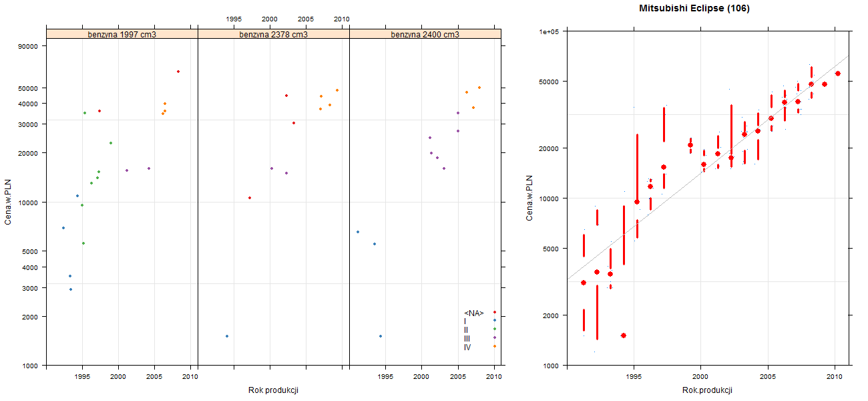Click the orange legend dot for generation IV
Viewport: 868px width, 401px height.
click(494, 346)
